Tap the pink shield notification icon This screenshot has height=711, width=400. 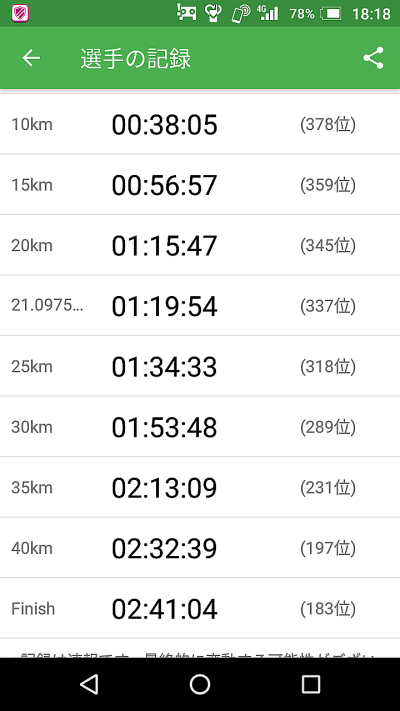(x=20, y=13)
